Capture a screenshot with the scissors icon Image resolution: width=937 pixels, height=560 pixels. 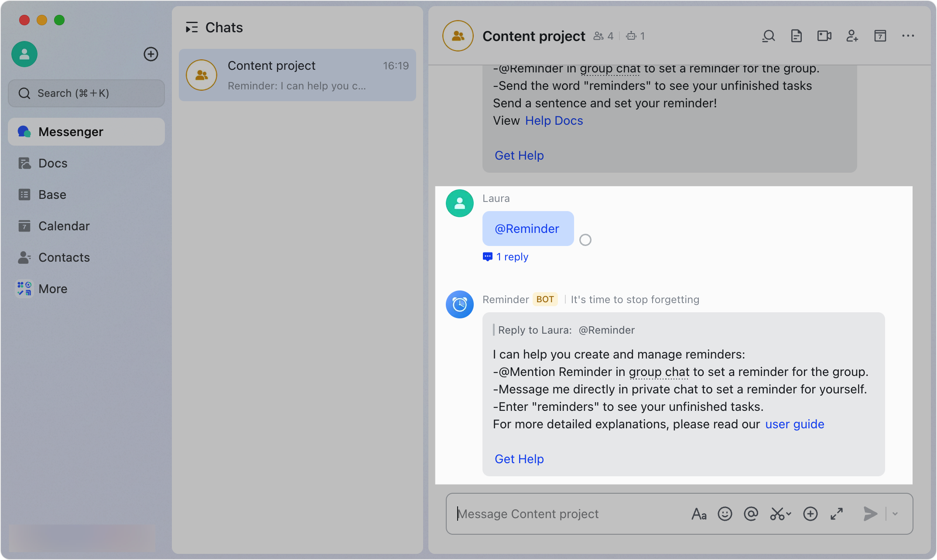[776, 514]
